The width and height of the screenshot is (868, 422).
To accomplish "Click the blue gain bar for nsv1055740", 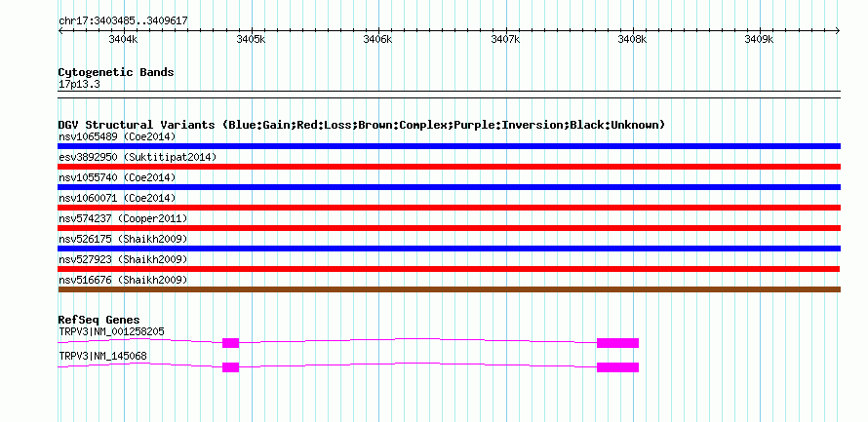I will [x=450, y=187].
